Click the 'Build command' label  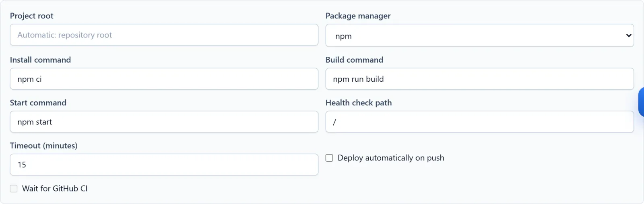pos(354,60)
